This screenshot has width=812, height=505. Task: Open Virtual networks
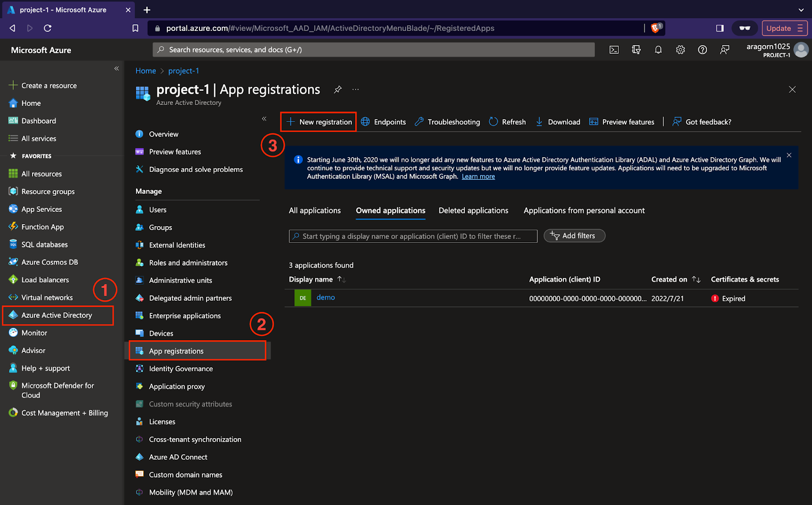tap(41, 298)
